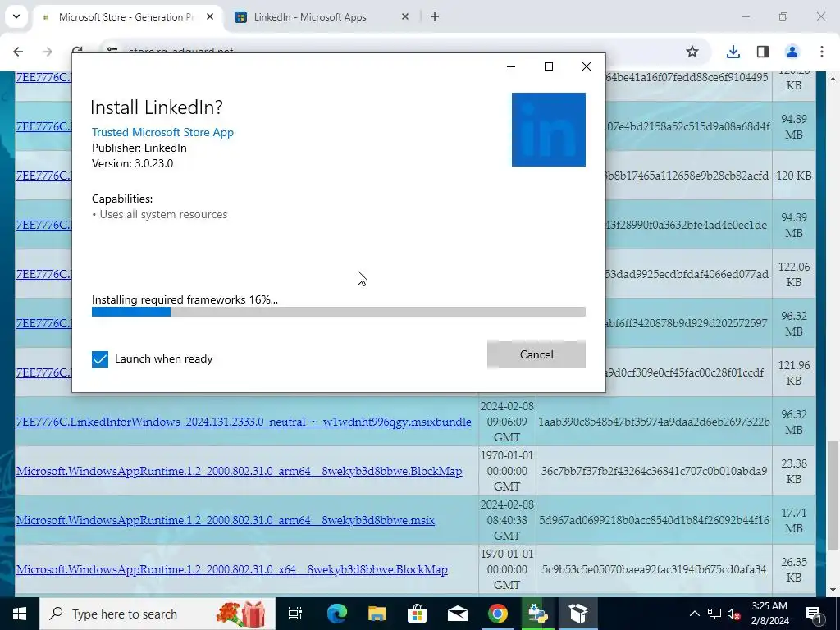Open Task View on taskbar
840x630 pixels.
tap(295, 614)
